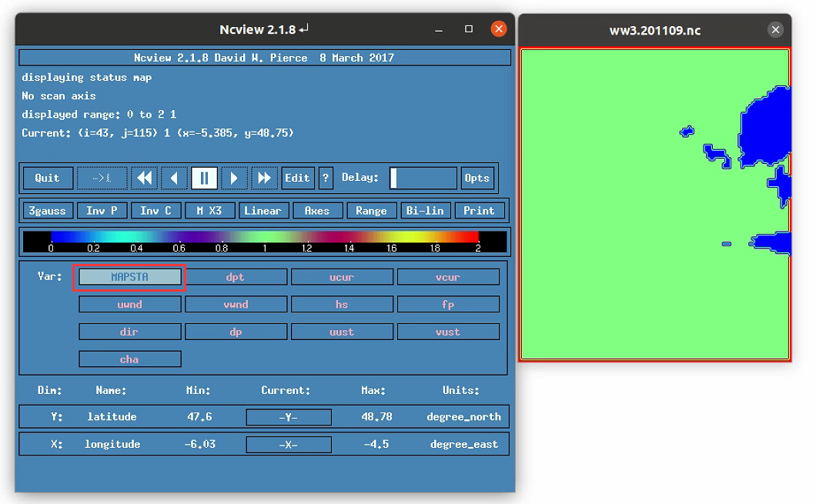Toggle Inv P invert physical button
Image resolution: width=816 pixels, height=504 pixels.
point(102,211)
